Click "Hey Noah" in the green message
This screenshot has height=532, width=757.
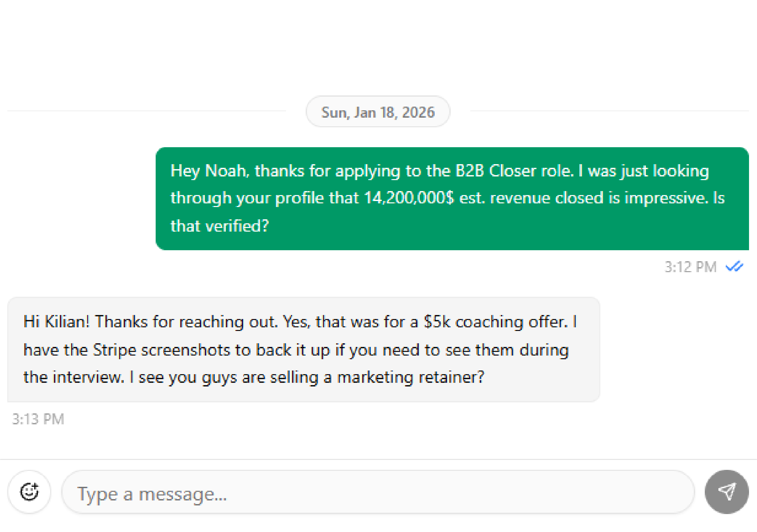click(209, 171)
